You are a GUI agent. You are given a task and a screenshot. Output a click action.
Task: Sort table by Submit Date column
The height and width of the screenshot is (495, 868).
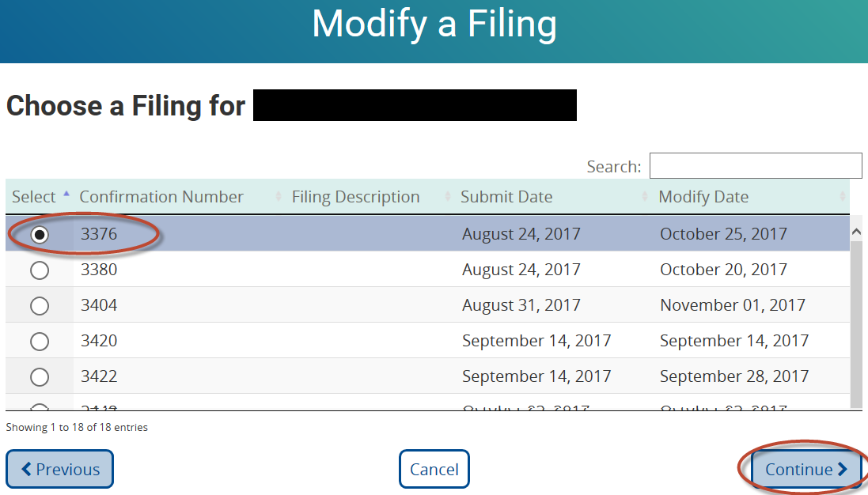pos(506,197)
